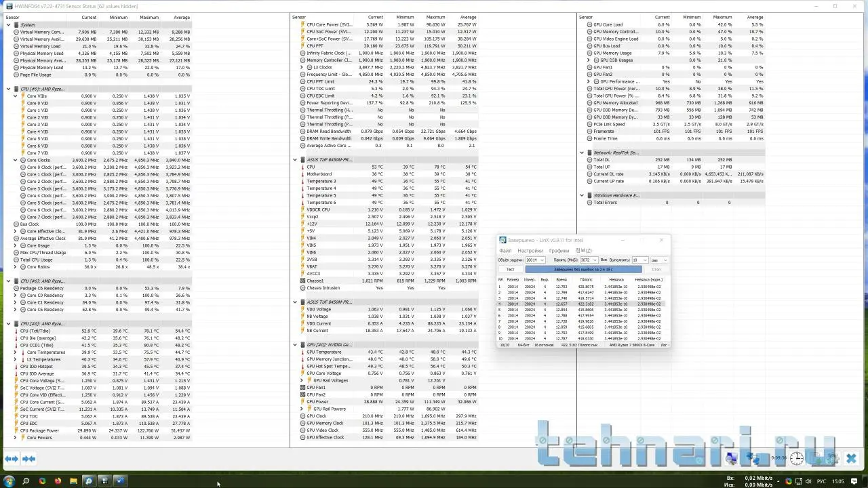Screen dimensions: 868x488
Task: Collapse the Core VIDs tree node
Action: point(15,96)
